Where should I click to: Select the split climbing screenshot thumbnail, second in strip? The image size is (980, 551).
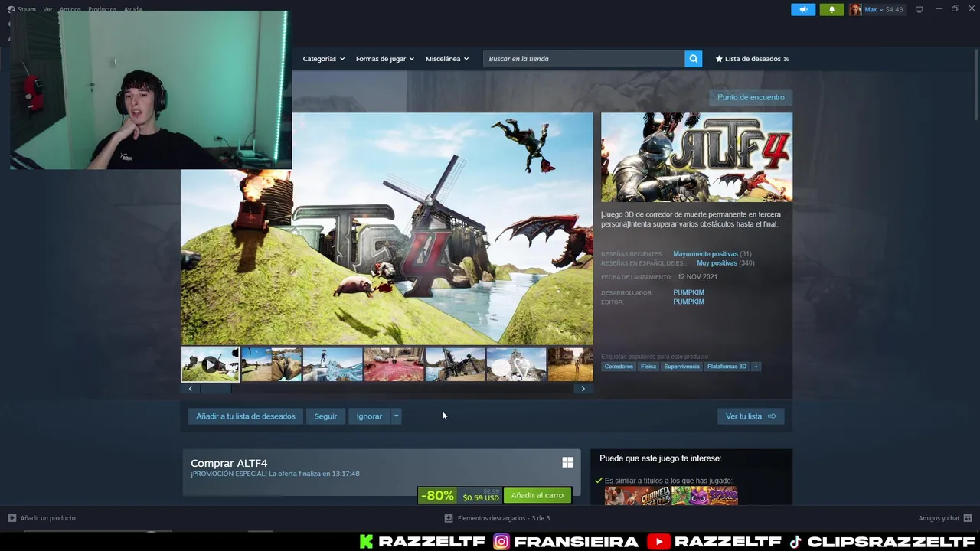point(271,364)
